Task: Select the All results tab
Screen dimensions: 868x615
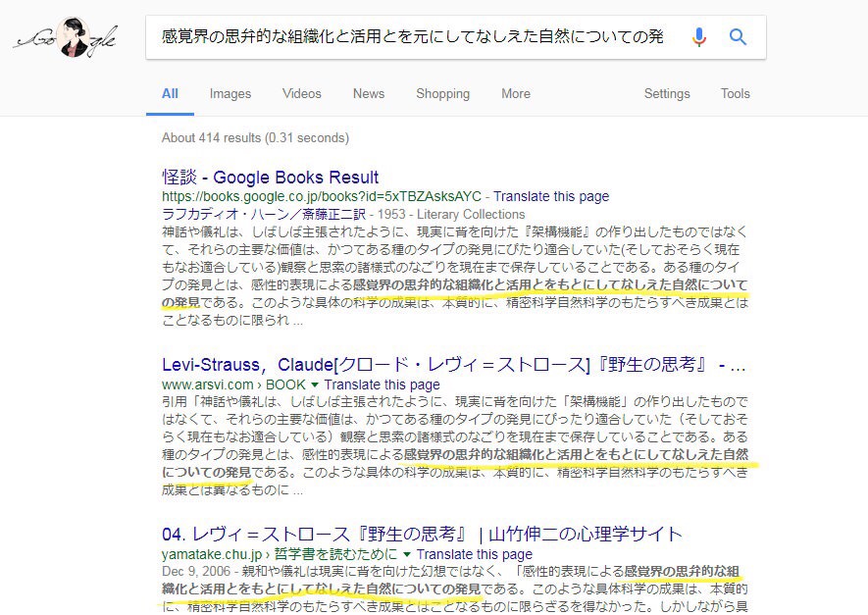Action: point(170,93)
